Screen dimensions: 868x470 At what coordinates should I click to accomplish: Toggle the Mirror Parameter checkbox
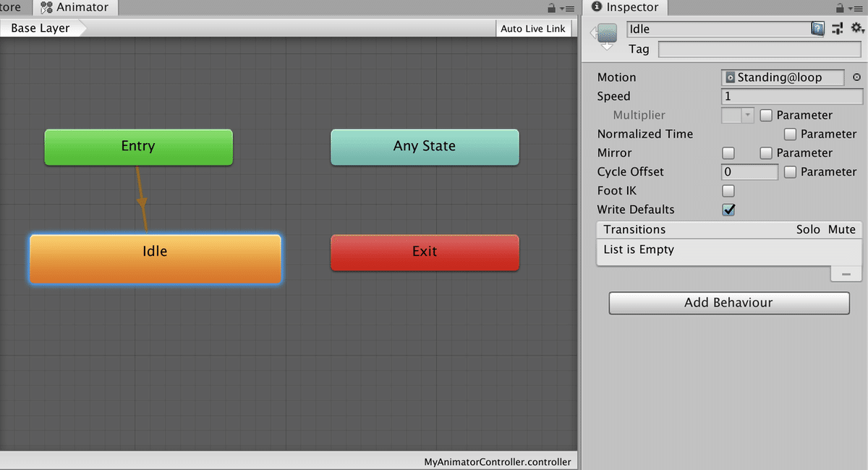(766, 153)
